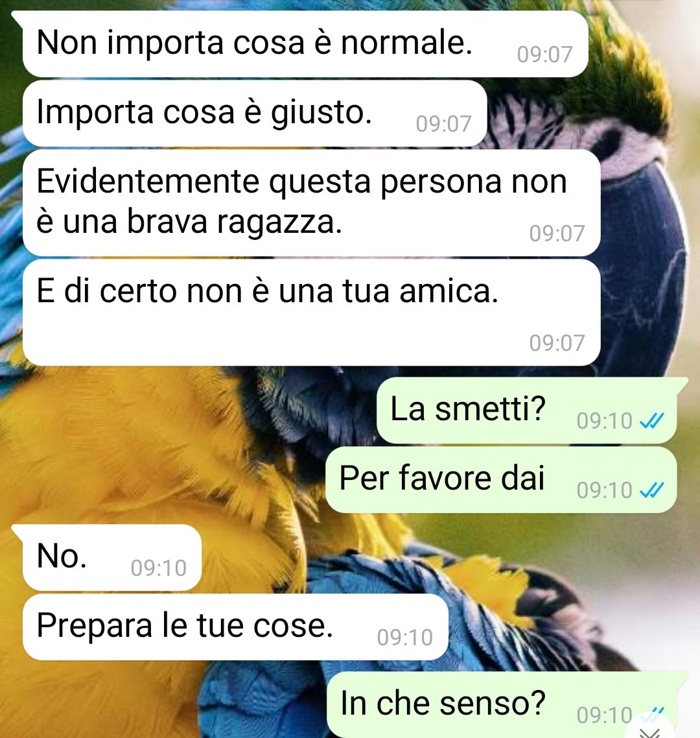This screenshot has height=738, width=700.
Task: Select the received "No." message bubble
Action: [x=112, y=557]
